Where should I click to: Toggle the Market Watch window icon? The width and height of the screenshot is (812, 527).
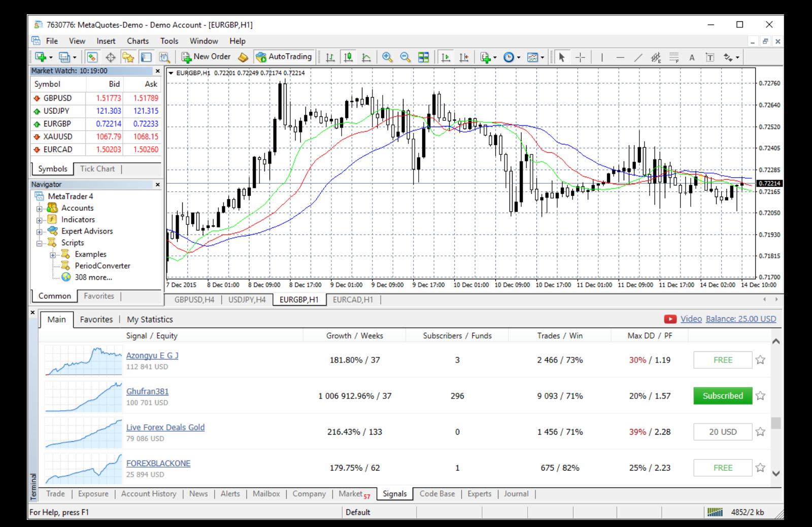pyautogui.click(x=92, y=57)
